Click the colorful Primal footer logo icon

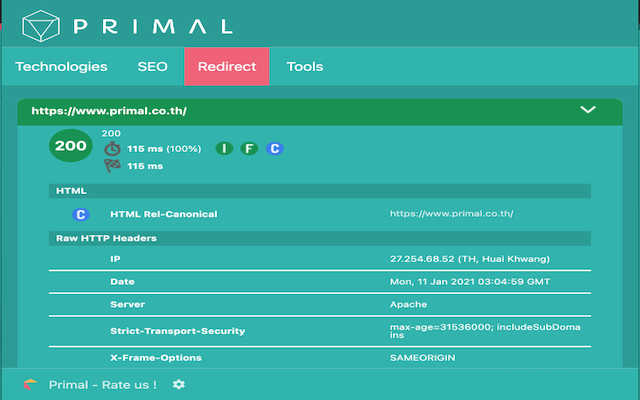(x=30, y=384)
